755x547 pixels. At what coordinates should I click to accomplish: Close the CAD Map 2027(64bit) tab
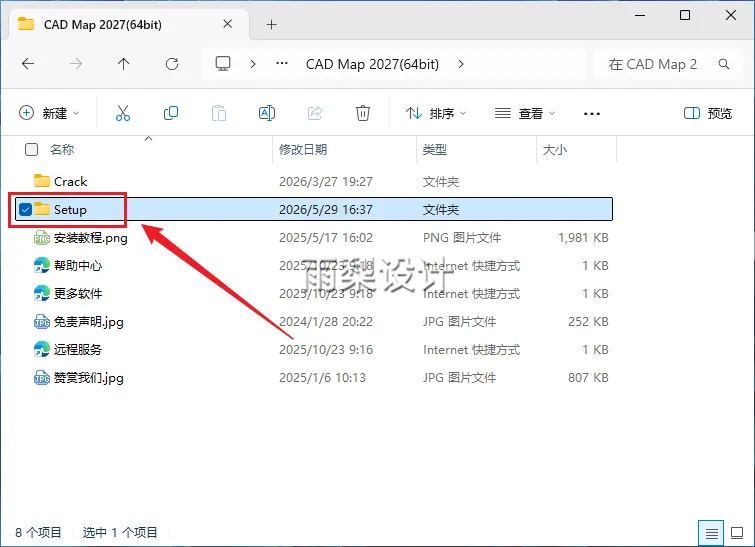coord(228,24)
